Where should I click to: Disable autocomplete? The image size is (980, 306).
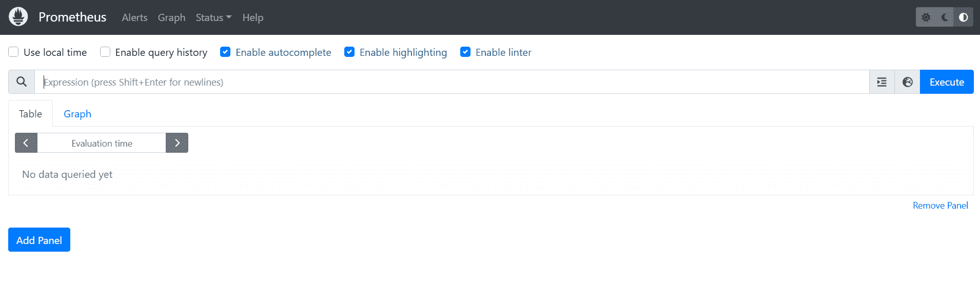(x=225, y=52)
